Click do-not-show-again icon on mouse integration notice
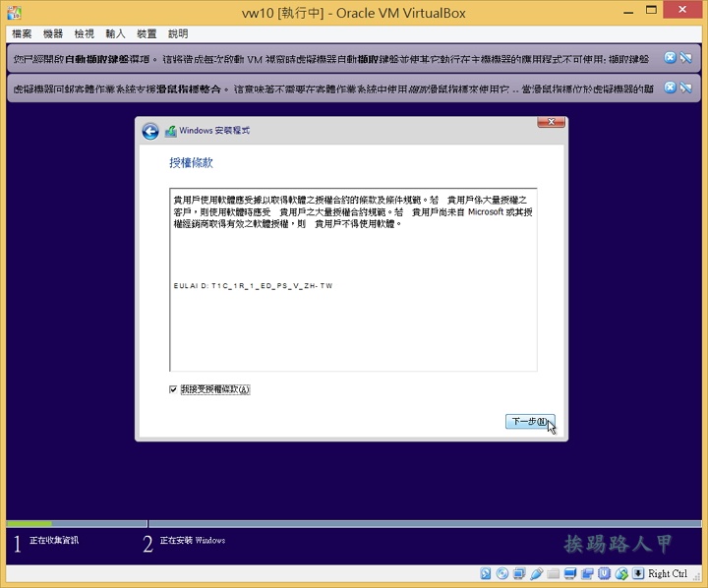 [686, 88]
